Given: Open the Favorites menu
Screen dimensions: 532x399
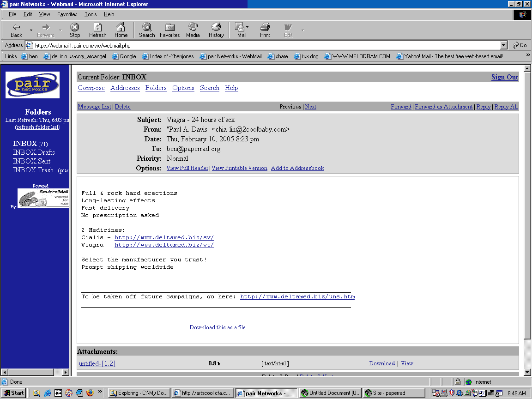Looking at the screenshot, I should 67,14.
